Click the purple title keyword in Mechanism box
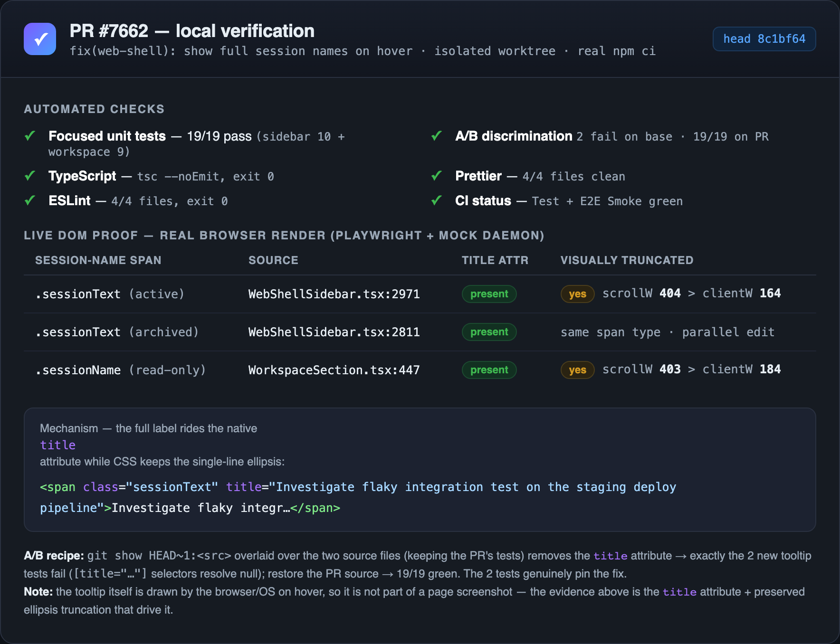The height and width of the screenshot is (644, 840). coord(57,445)
